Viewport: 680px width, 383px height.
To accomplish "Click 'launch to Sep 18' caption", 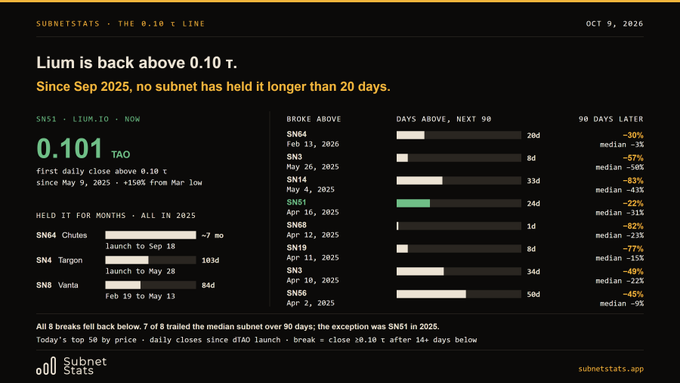I will coord(141,246).
